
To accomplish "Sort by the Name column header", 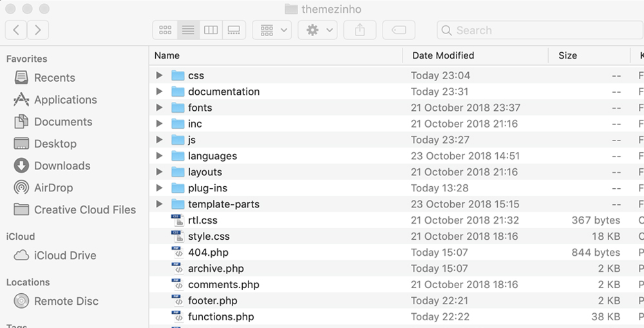I will point(167,55).
